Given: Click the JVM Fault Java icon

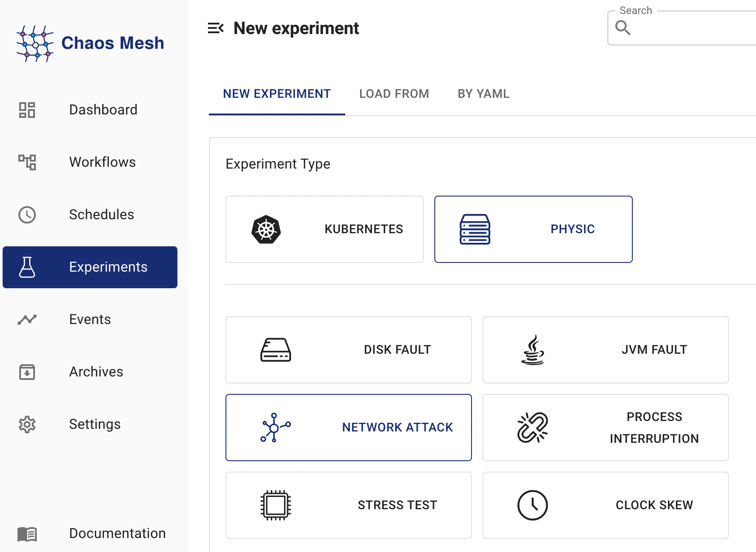Looking at the screenshot, I should 532,350.
